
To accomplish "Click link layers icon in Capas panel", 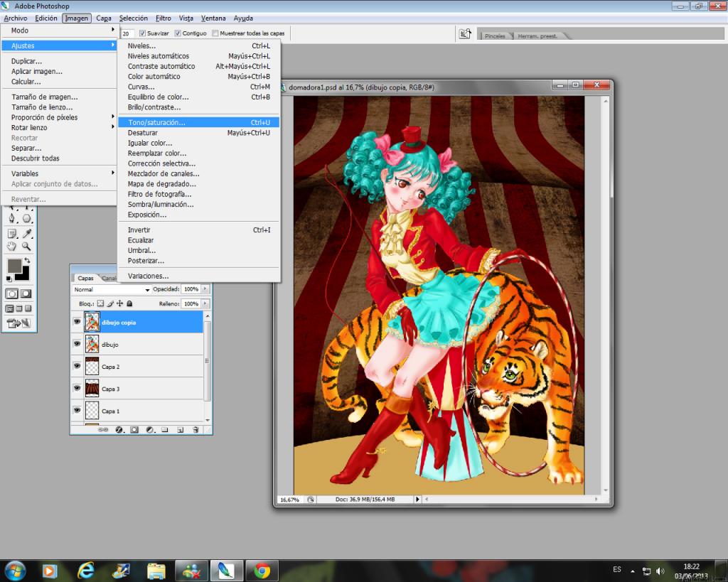I will [104, 430].
